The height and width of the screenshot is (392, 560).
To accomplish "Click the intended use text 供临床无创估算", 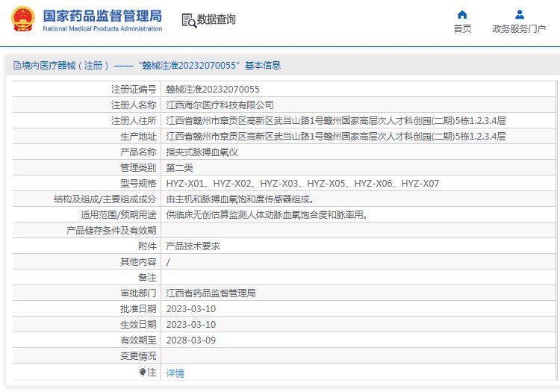I will tap(267, 215).
